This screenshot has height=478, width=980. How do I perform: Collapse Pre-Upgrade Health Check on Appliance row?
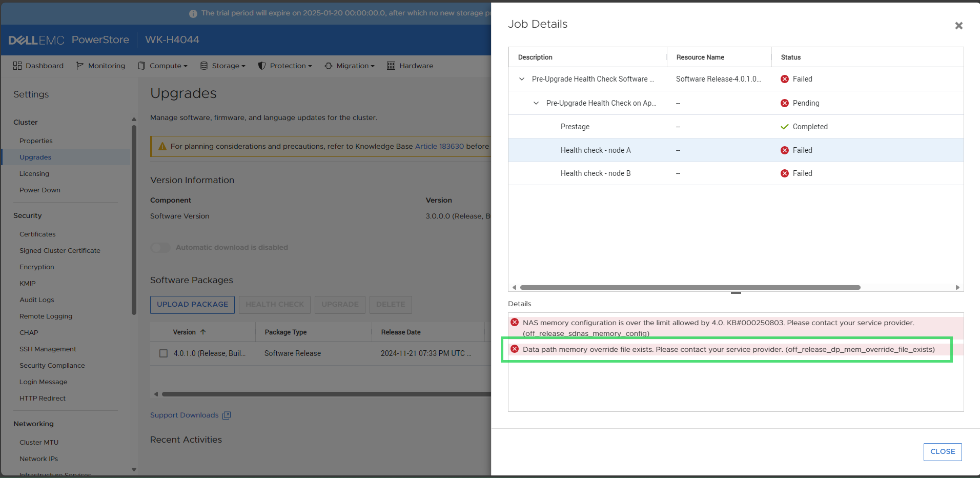tap(536, 103)
